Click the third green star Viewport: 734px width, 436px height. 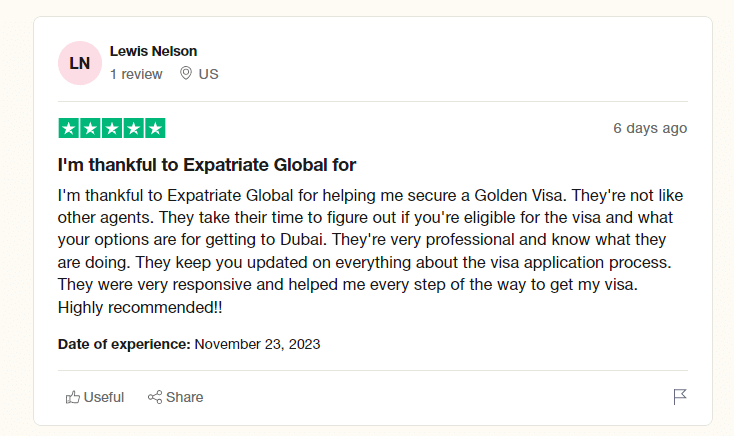(x=112, y=128)
